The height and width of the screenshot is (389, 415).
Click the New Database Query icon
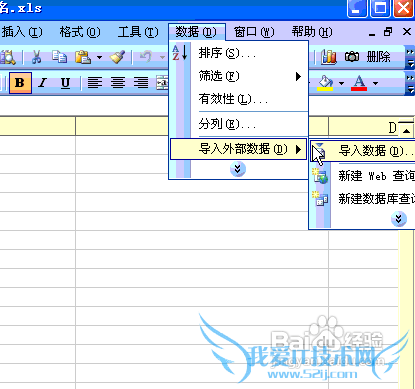pyautogui.click(x=320, y=199)
